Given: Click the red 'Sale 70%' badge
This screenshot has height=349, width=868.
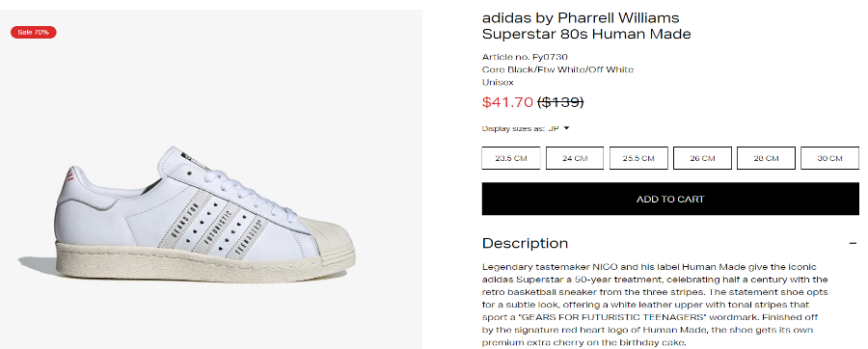Looking at the screenshot, I should [x=33, y=32].
